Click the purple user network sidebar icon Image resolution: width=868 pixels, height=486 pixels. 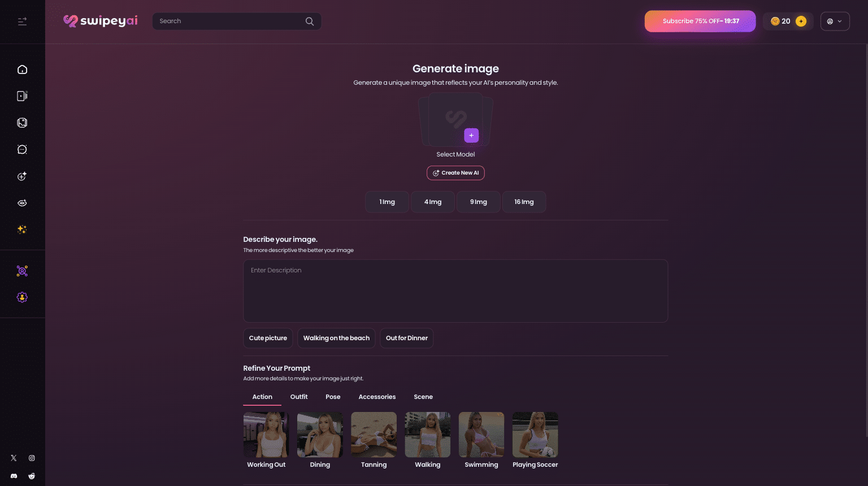pos(22,271)
